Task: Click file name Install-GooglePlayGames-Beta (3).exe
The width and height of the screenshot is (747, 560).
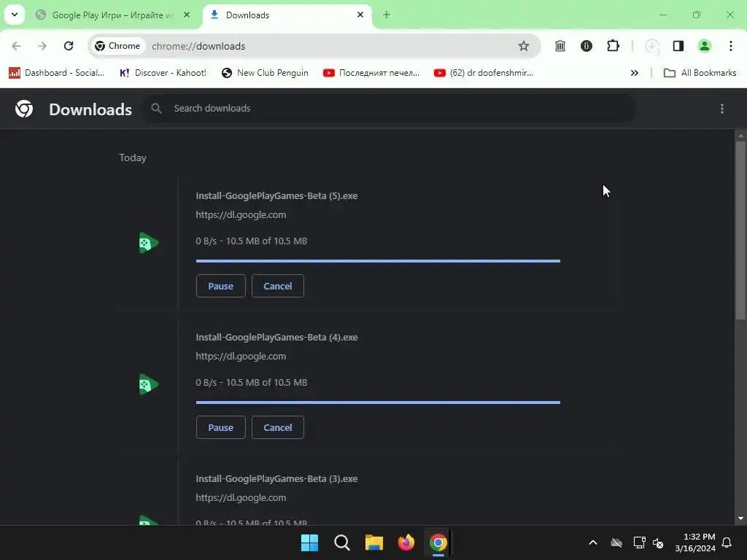Action: pyautogui.click(x=276, y=478)
